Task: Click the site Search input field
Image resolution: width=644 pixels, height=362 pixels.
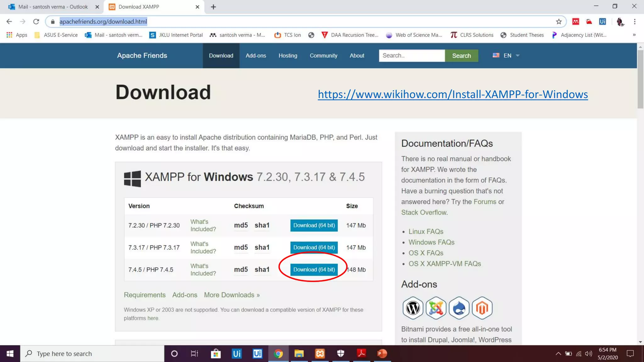Action: click(x=412, y=56)
